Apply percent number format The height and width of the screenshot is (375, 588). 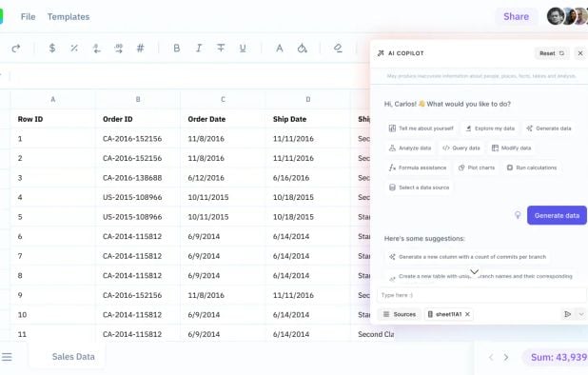74,48
